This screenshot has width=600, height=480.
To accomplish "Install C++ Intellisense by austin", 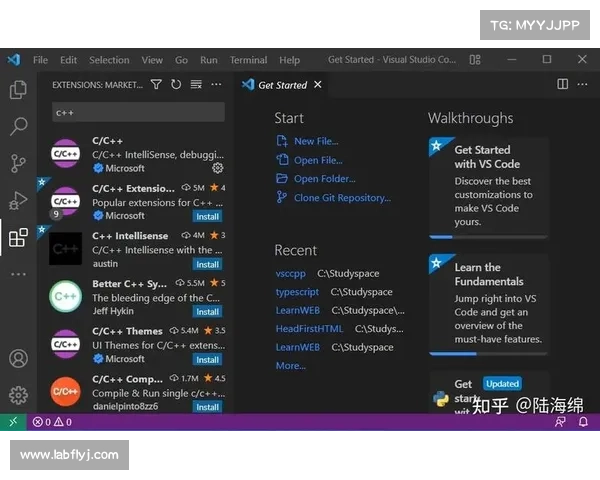I will pyautogui.click(x=207, y=264).
